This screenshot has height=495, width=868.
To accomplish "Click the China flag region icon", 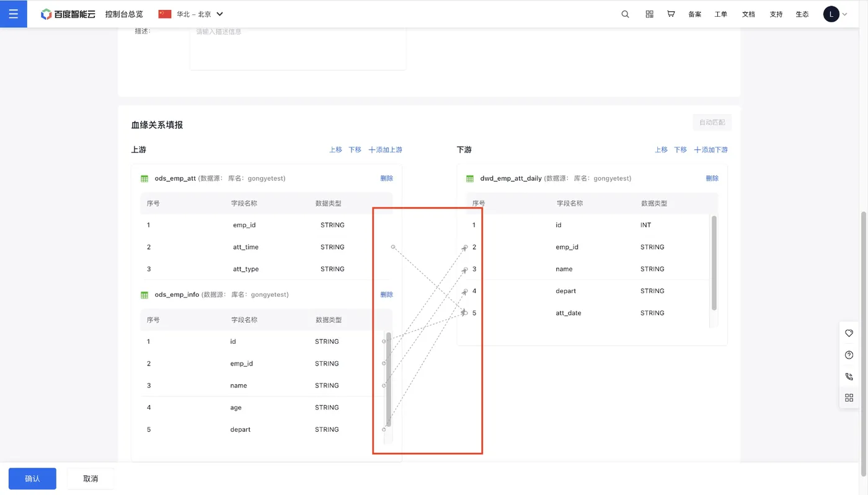I will (x=165, y=14).
